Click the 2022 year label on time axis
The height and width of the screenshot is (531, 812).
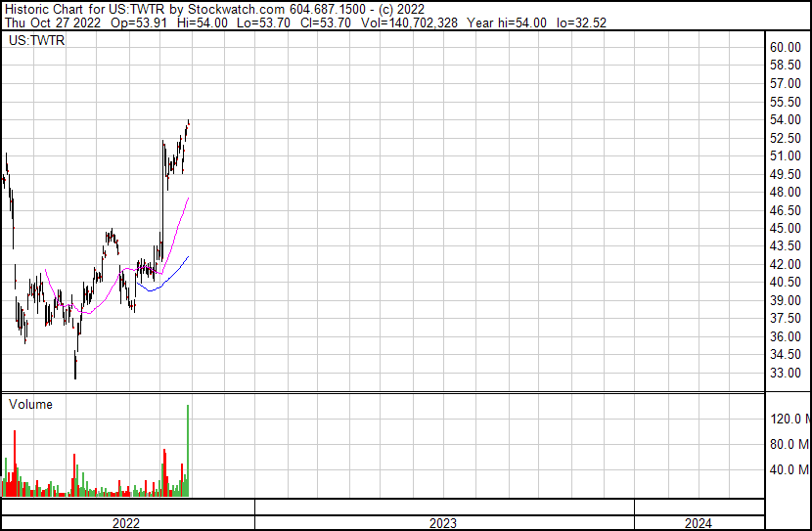(126, 523)
